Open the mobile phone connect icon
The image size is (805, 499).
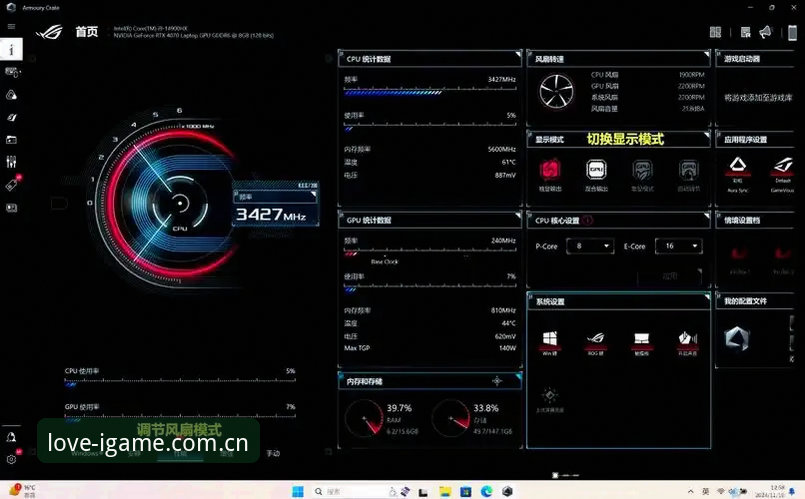point(792,33)
